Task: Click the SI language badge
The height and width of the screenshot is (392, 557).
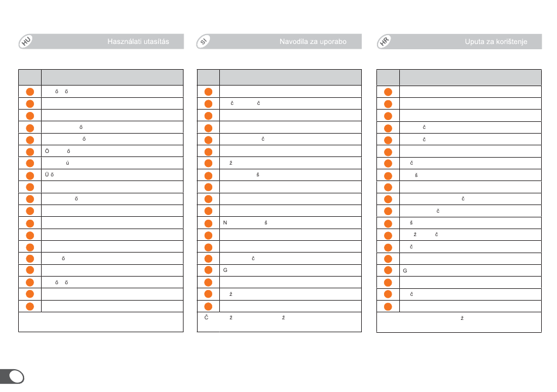Action: pos(203,42)
